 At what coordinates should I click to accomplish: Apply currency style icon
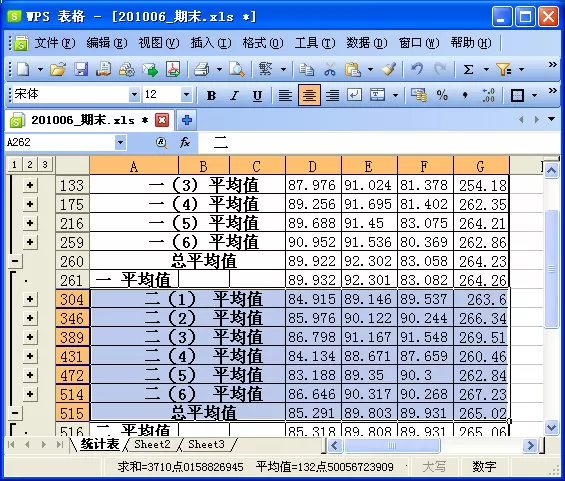click(419, 95)
